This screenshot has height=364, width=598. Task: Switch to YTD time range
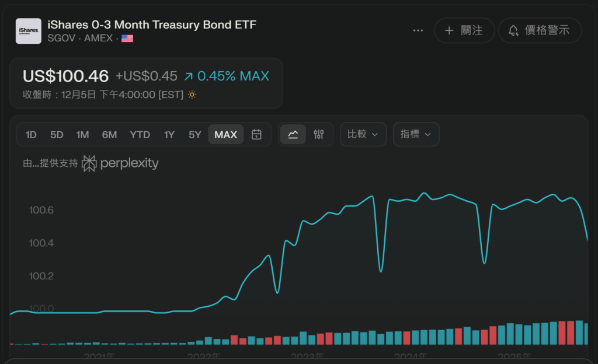coord(140,135)
